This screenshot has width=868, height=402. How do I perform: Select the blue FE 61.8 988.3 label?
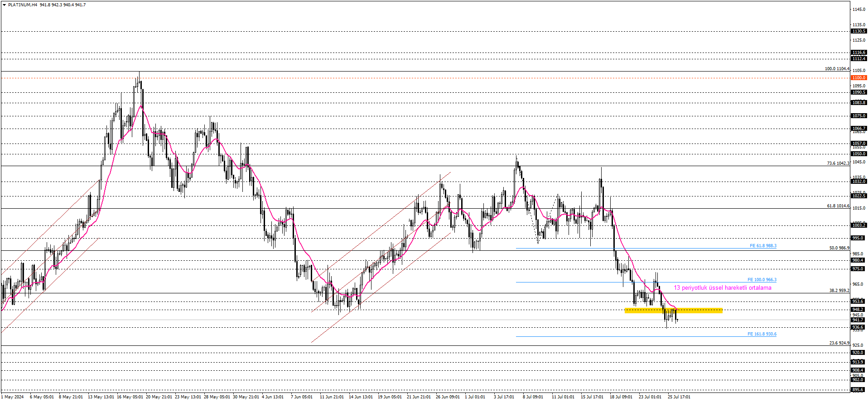(763, 246)
